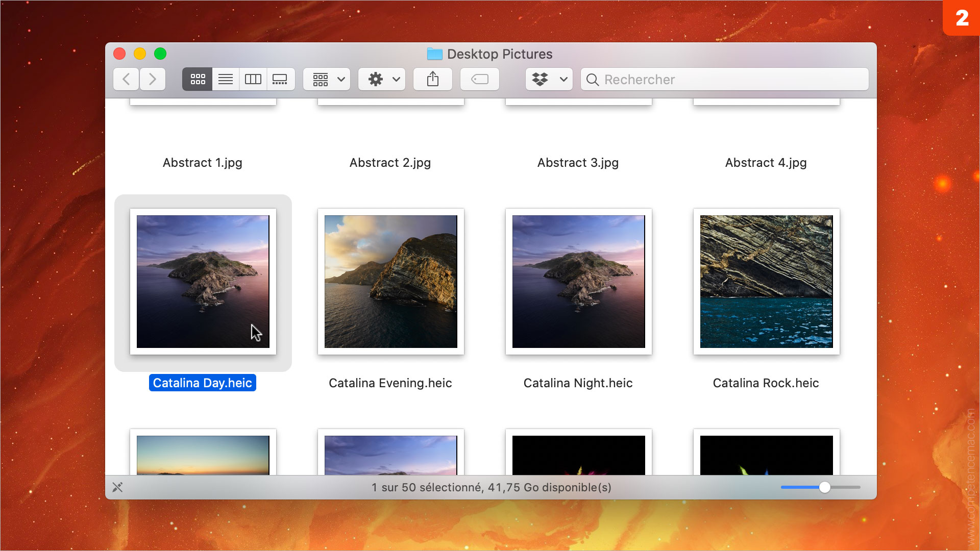980x551 pixels.
Task: Click the crossed tools icon in status bar
Action: pos(117,487)
